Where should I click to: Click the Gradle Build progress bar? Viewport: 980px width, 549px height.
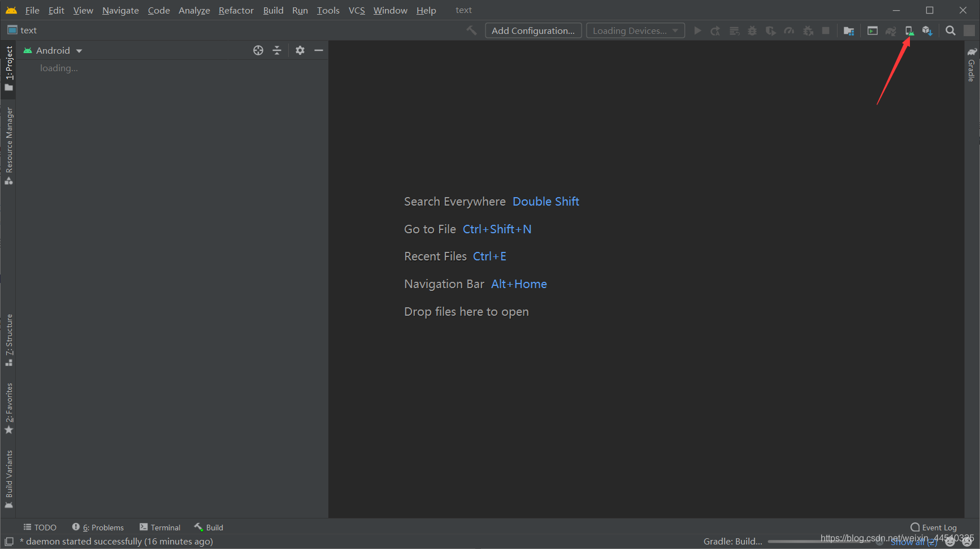(x=819, y=542)
